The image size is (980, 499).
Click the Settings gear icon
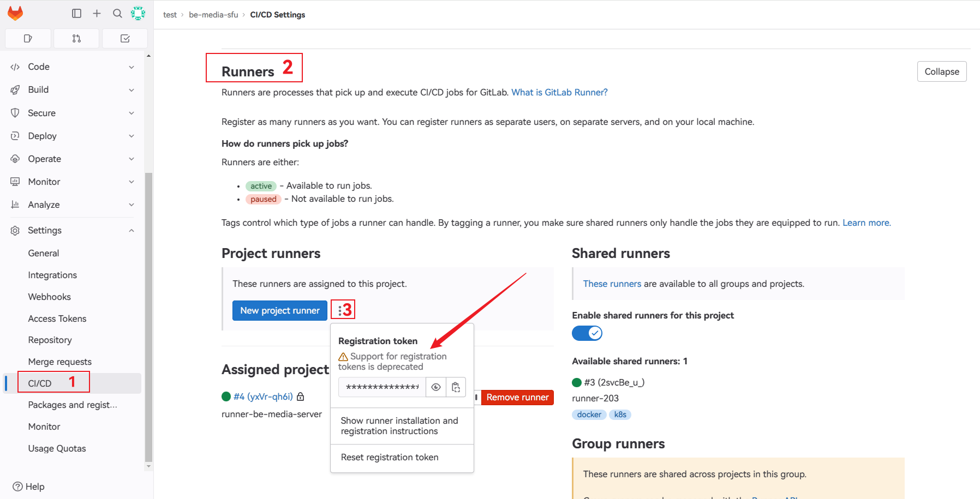pos(15,230)
